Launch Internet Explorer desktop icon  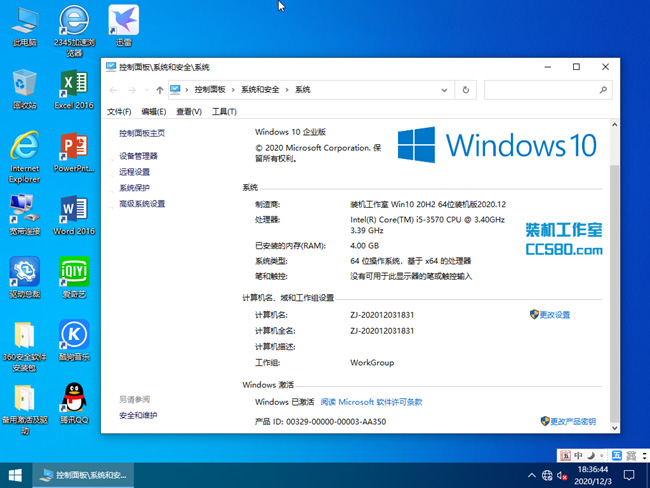pos(24,157)
